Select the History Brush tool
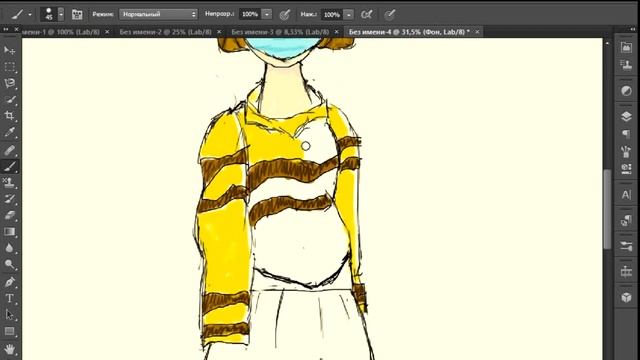This screenshot has width=640, height=360. pyautogui.click(x=9, y=199)
